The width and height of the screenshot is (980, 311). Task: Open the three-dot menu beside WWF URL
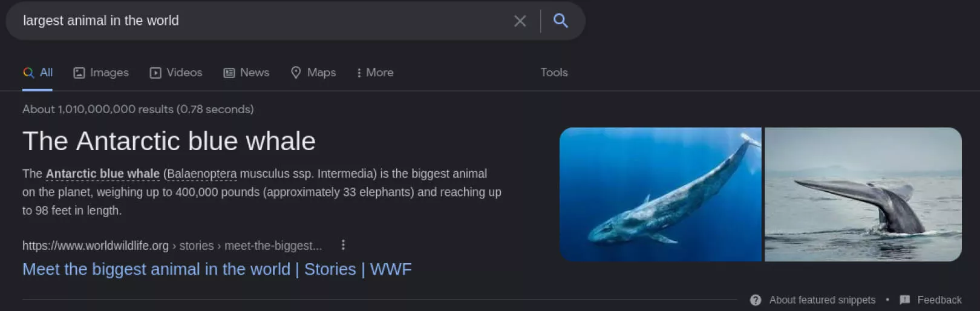pyautogui.click(x=343, y=245)
